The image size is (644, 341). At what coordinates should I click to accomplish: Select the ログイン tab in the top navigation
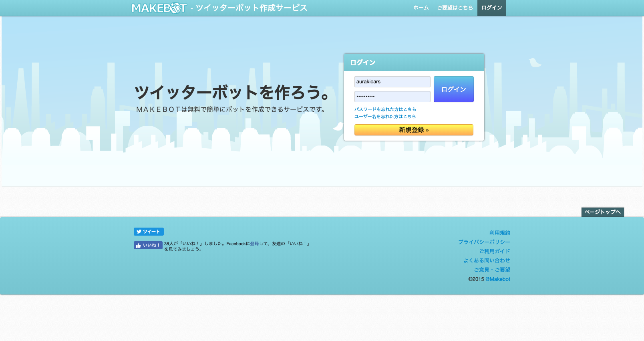click(x=491, y=8)
